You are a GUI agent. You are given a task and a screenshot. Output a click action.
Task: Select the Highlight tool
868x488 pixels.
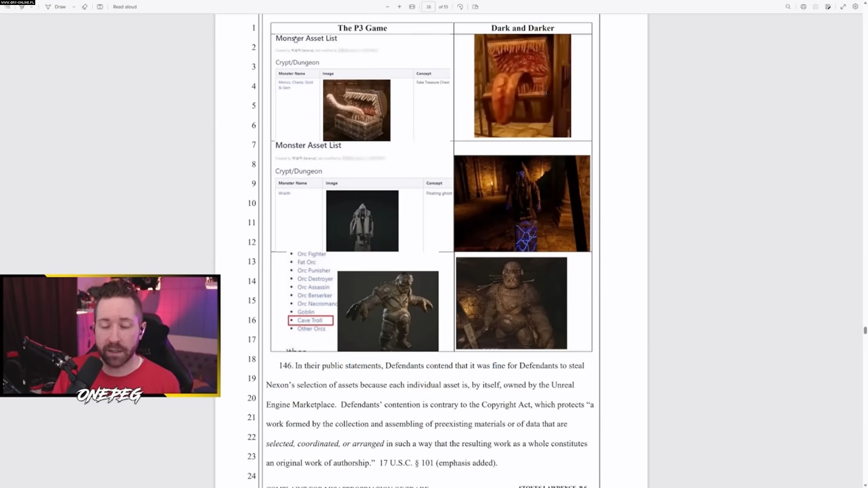pos(22,7)
